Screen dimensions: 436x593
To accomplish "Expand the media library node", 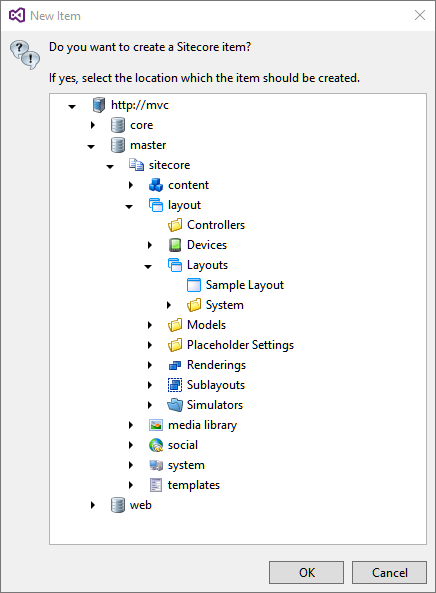I will tap(131, 425).
